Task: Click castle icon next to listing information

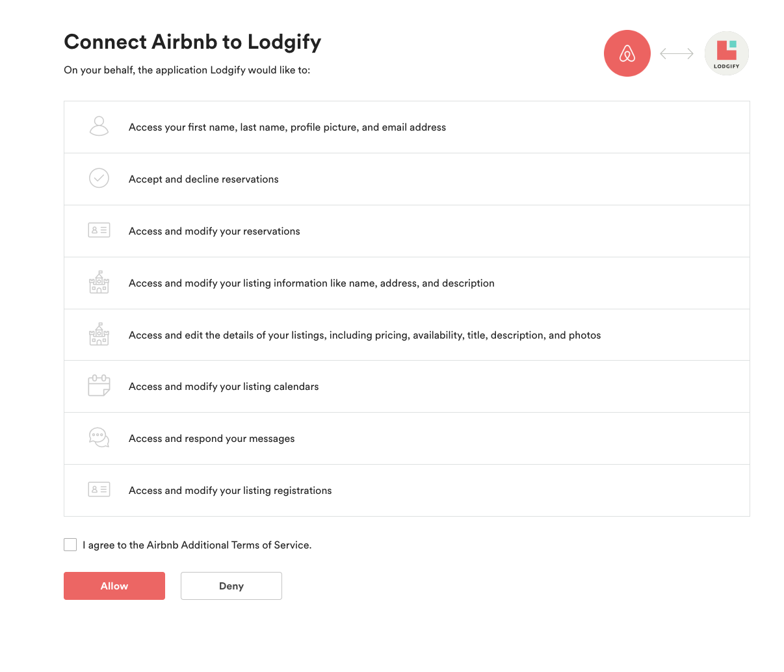Action: [99, 282]
